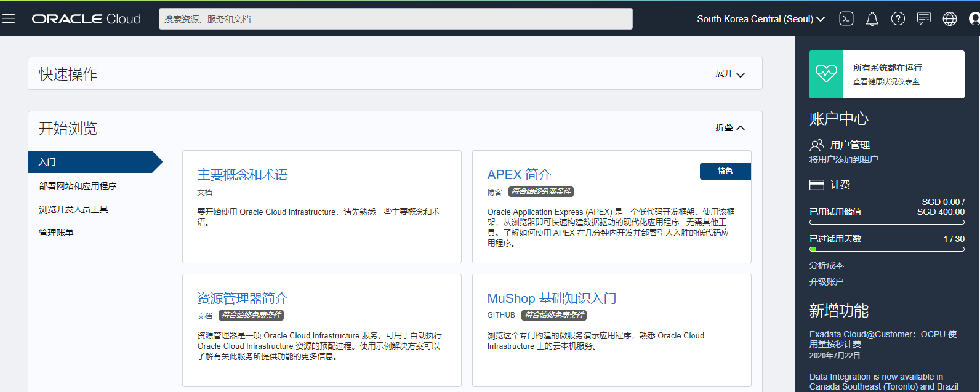
Task: Open the 升级账户 link
Action: (827, 282)
